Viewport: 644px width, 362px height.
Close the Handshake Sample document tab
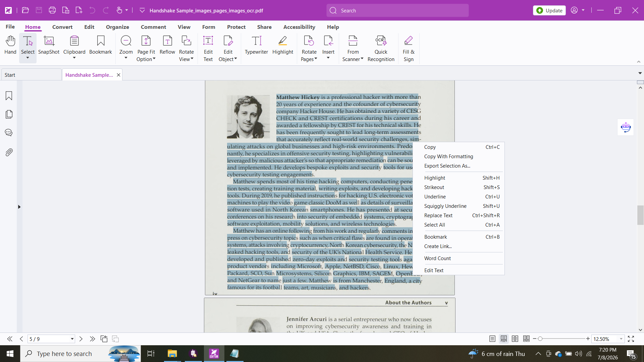coord(118,75)
